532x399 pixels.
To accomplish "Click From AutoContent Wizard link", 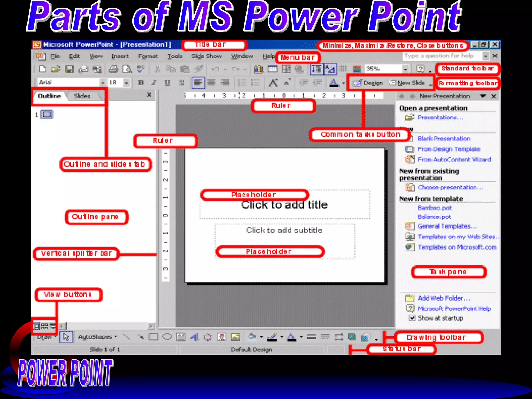I will click(454, 159).
